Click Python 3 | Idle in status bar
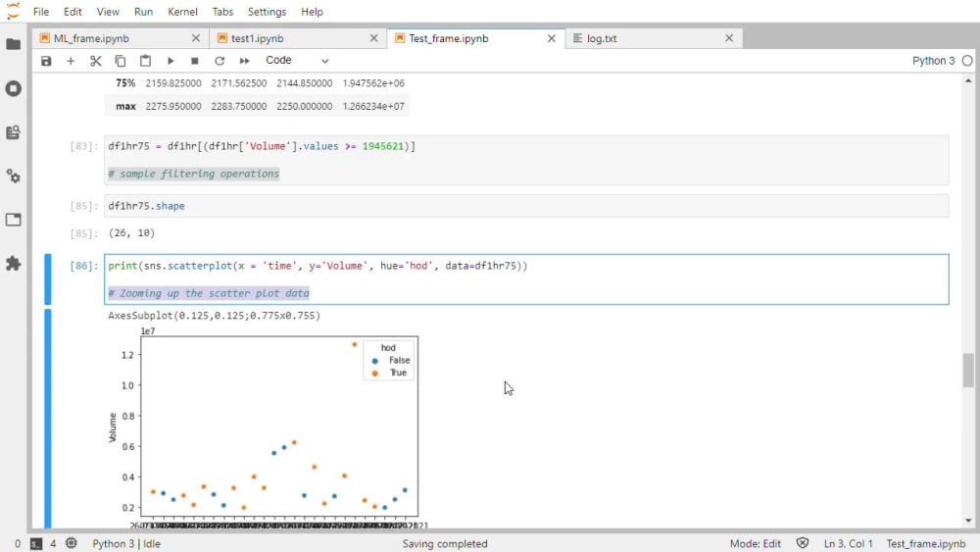Image resolution: width=980 pixels, height=552 pixels. (126, 544)
